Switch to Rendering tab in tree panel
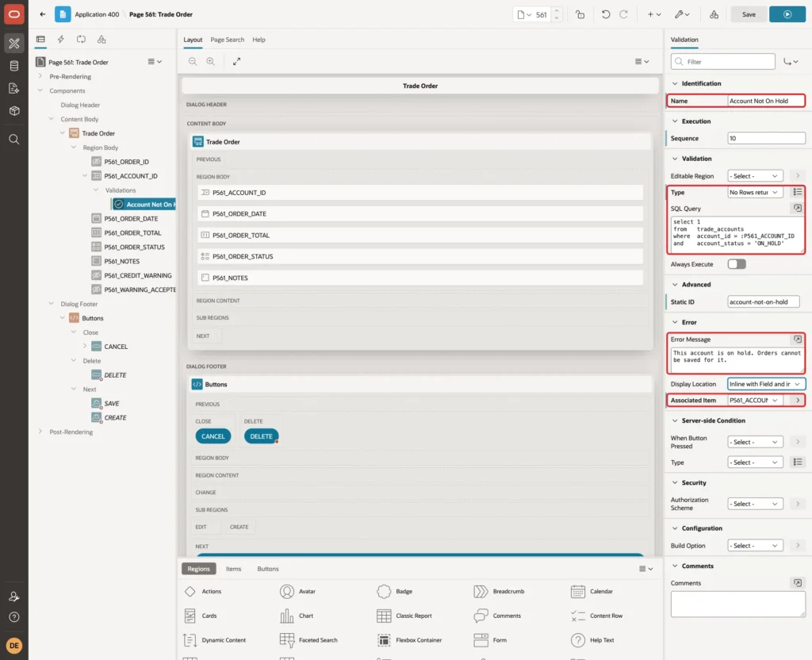This screenshot has height=660, width=812. tap(40, 40)
